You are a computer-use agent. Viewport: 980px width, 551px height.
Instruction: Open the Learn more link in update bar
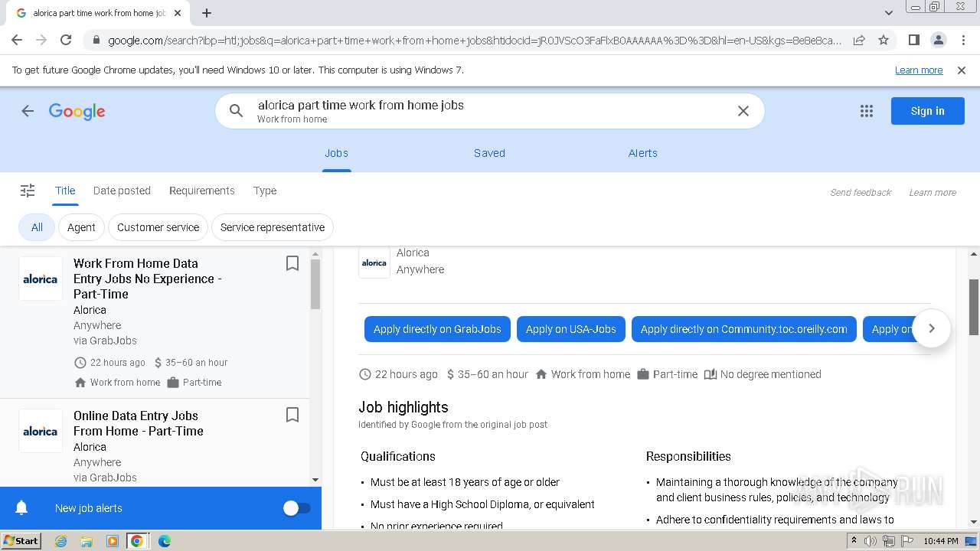919,70
